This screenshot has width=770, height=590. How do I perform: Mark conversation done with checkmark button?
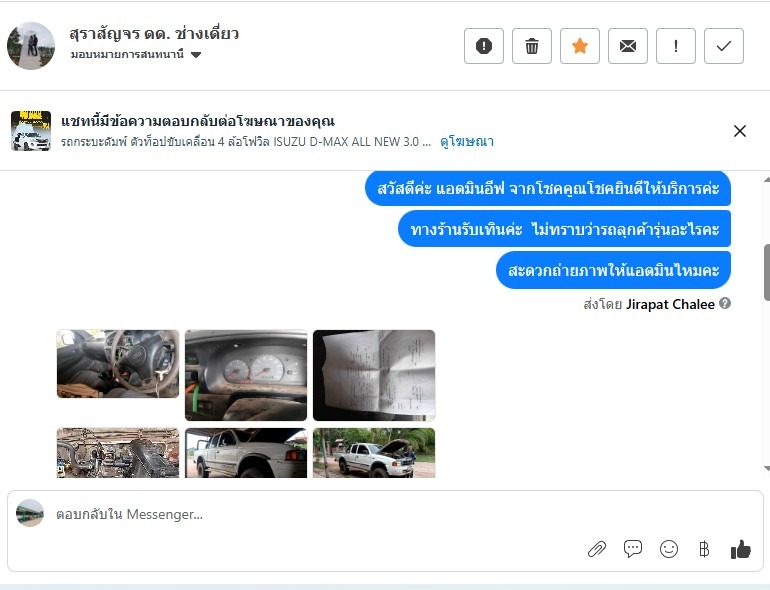[x=724, y=46]
